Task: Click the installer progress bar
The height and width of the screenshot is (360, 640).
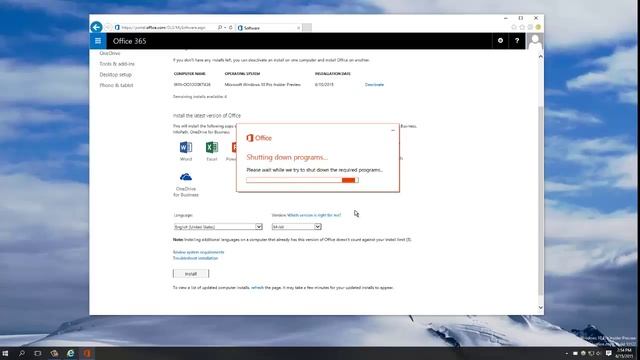Action: (x=302, y=180)
